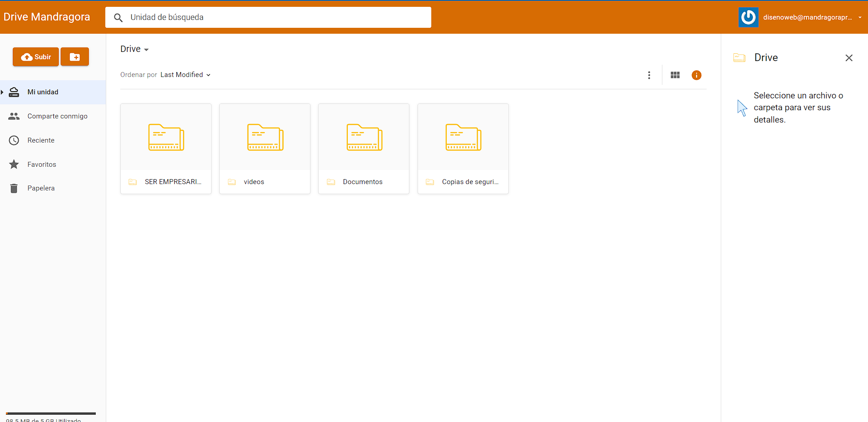Click the Drive folder icon in details panel
The height and width of the screenshot is (422, 868).
(739, 57)
